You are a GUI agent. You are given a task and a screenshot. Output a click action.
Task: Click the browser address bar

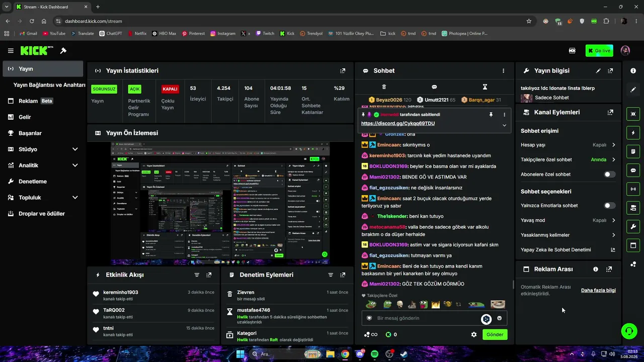point(294,21)
